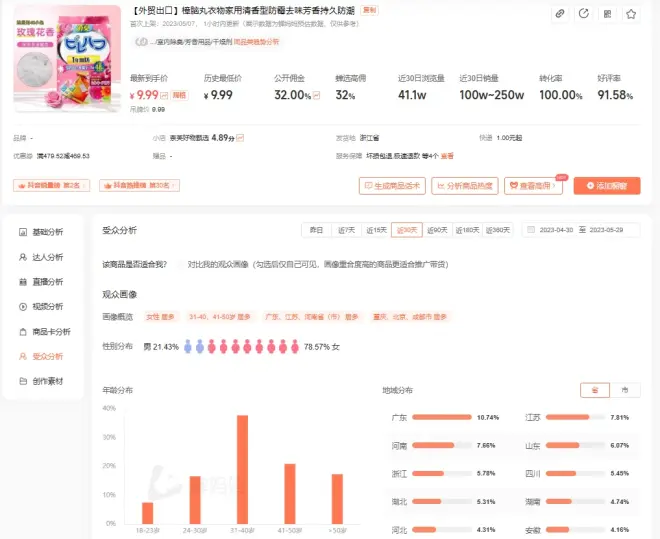The height and width of the screenshot is (539, 660).
Task: Open 查看商用 button options
Action: coord(533,186)
